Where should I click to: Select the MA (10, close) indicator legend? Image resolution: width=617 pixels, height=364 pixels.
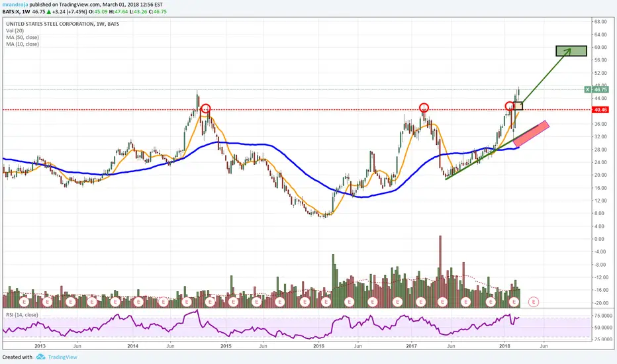tap(23, 44)
